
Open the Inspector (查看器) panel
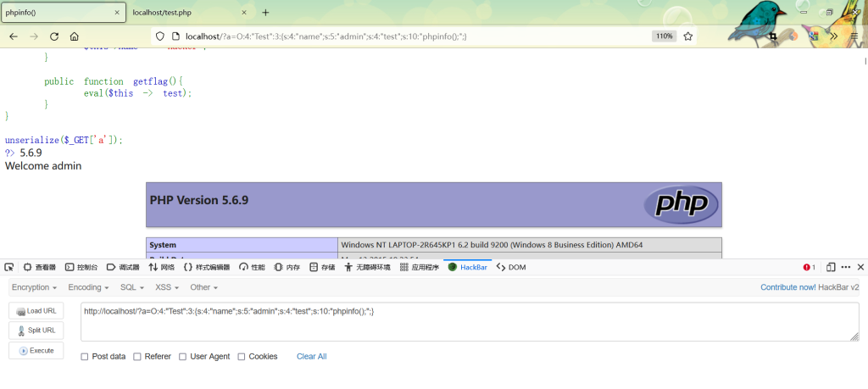pyautogui.click(x=40, y=267)
